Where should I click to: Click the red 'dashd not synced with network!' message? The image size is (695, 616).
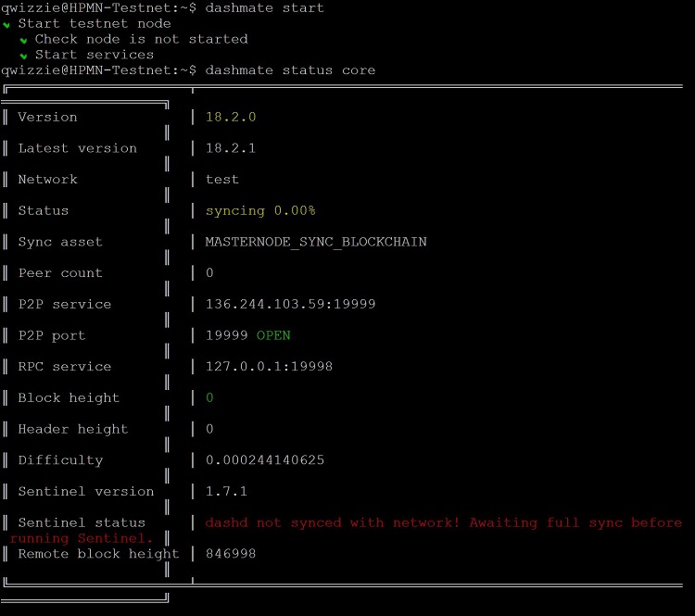(333, 522)
